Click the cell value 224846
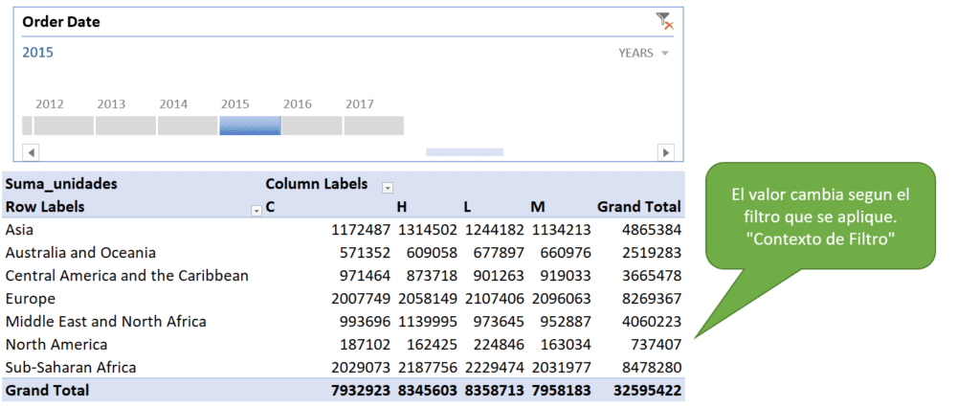Viewport: 980px width, 408px height. [498, 344]
